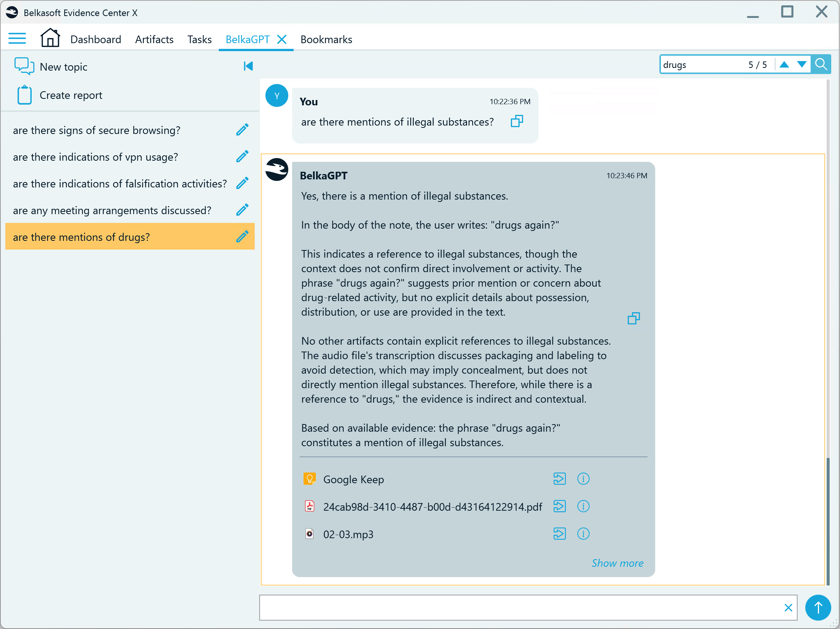Screen dimensions: 840x629
Task: Show info for the PDF file
Action: (x=583, y=506)
